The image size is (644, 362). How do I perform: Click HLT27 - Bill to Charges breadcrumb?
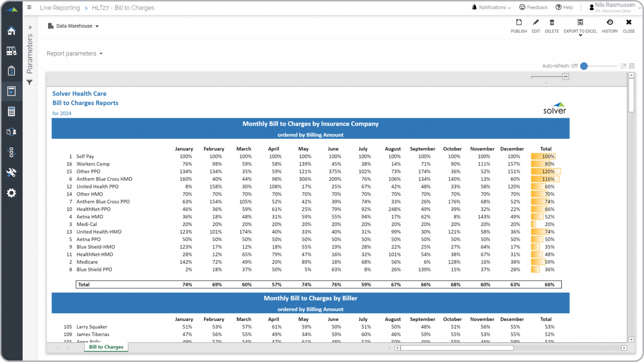pos(123,8)
